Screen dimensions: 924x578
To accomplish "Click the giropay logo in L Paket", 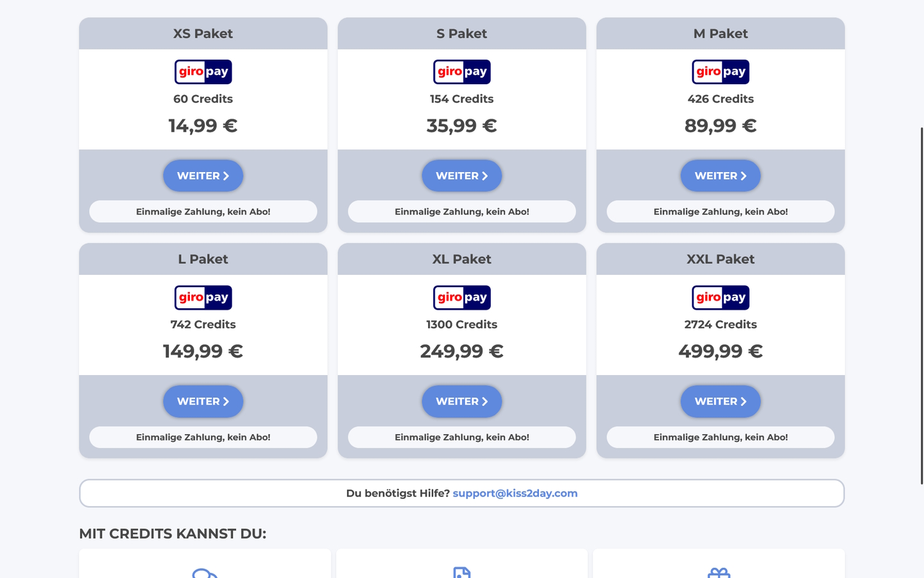I will [x=203, y=297].
